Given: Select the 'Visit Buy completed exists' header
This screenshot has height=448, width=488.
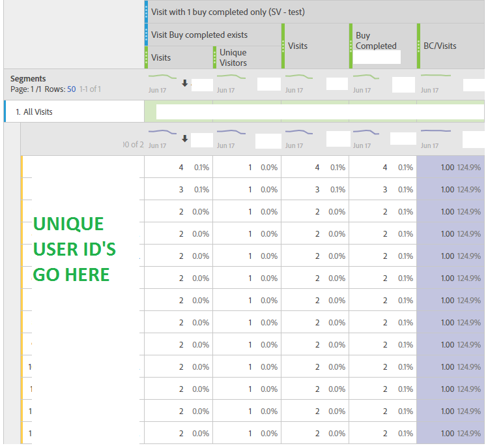Looking at the screenshot, I should tap(199, 35).
